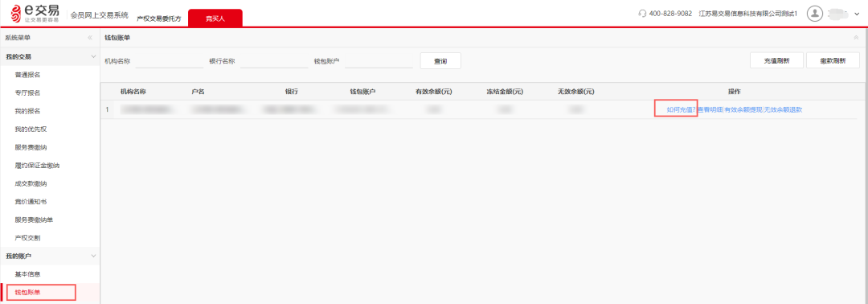868x304 pixels.
Task: Open the 查看明细 link
Action: (x=710, y=109)
